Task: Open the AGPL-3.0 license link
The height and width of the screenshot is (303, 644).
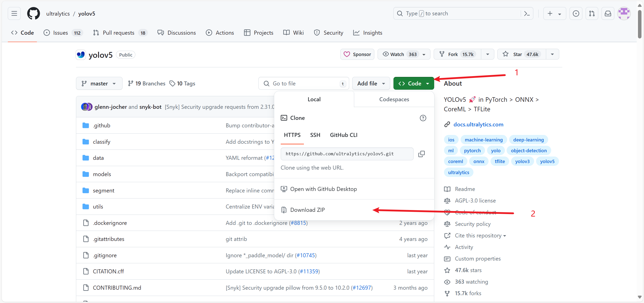Action: pos(475,201)
